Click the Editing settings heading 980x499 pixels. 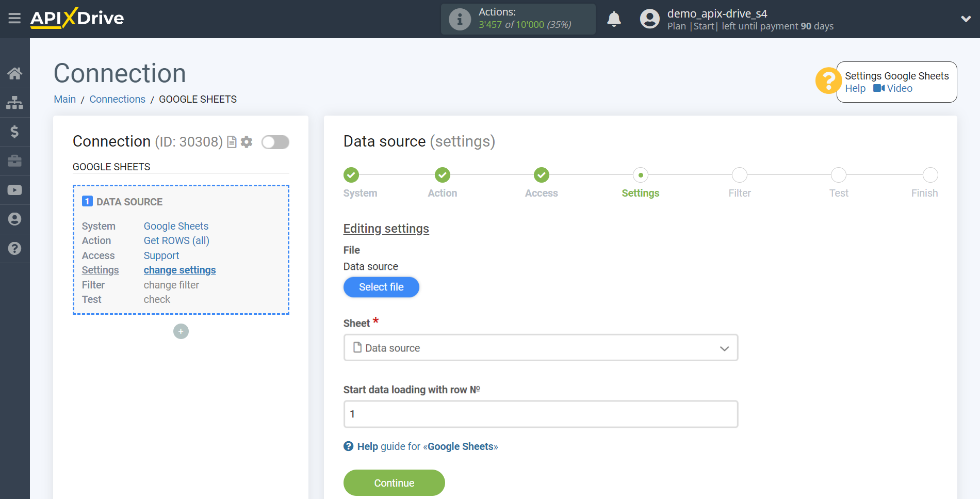(386, 229)
